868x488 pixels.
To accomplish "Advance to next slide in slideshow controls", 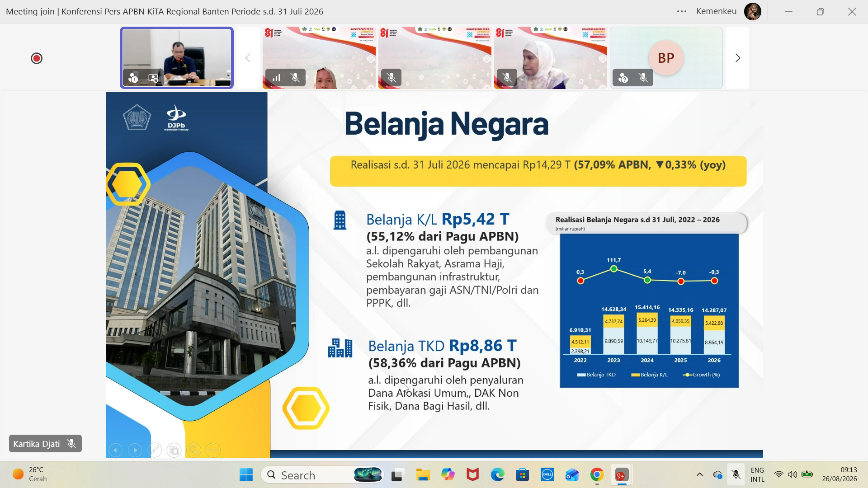I will 135,450.
